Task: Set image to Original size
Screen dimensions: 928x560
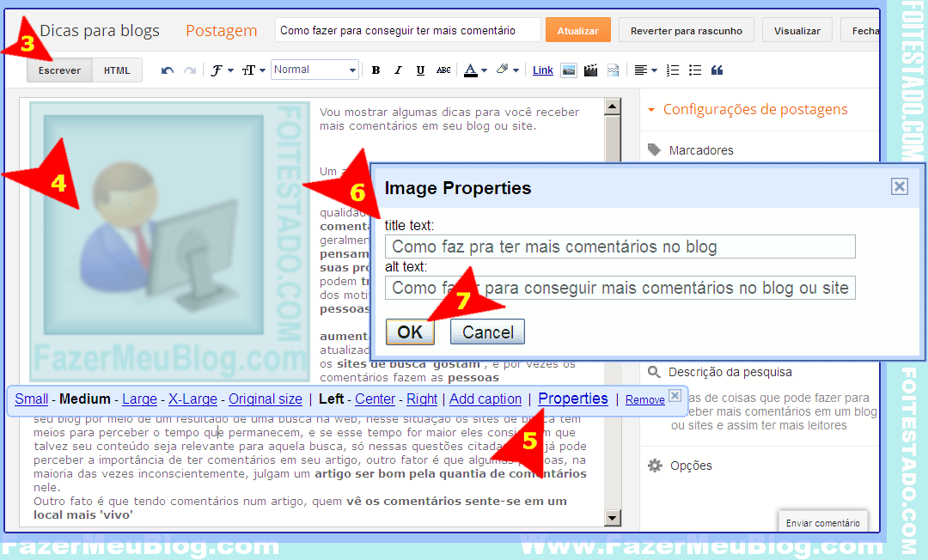Action: tap(266, 399)
